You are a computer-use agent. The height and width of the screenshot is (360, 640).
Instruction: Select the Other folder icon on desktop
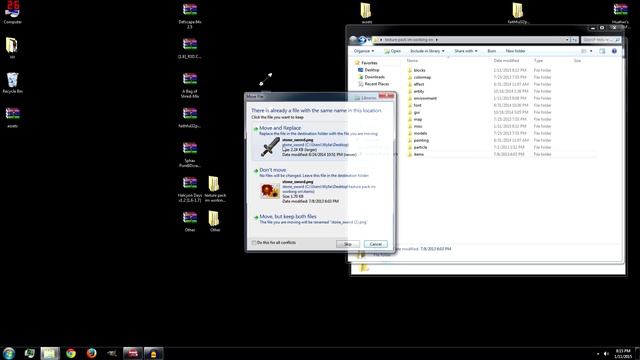coord(215,221)
